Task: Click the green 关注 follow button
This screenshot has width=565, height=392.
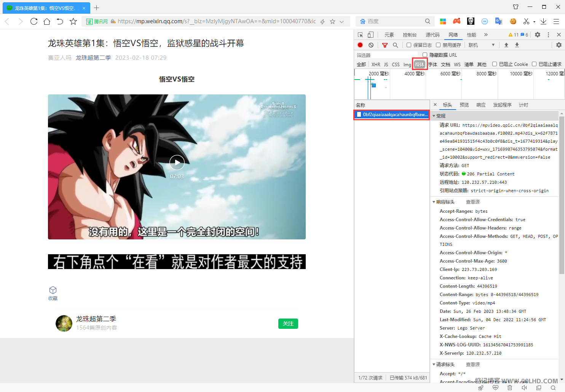Action: (x=288, y=323)
